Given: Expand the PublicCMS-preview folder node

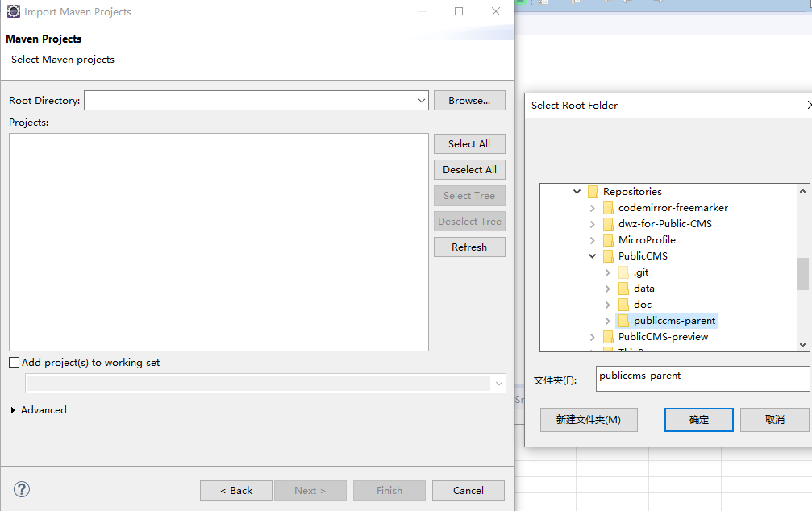Looking at the screenshot, I should point(593,337).
